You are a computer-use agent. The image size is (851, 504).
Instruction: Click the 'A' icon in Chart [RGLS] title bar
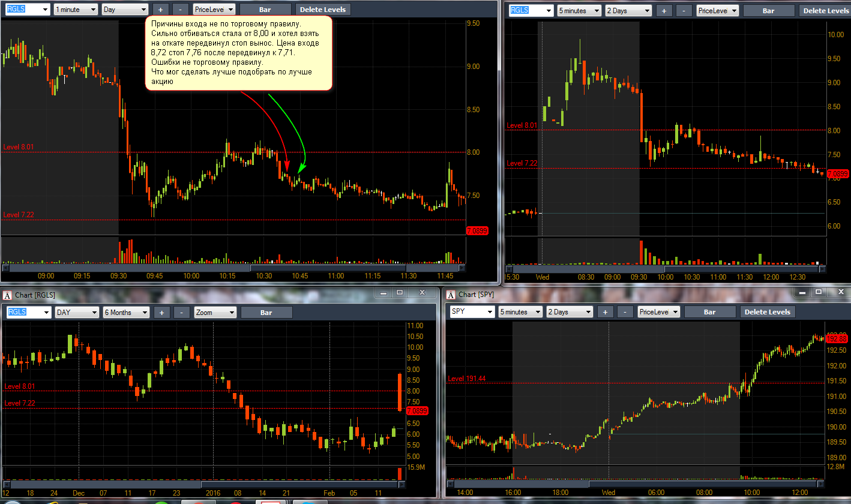pyautogui.click(x=7, y=295)
